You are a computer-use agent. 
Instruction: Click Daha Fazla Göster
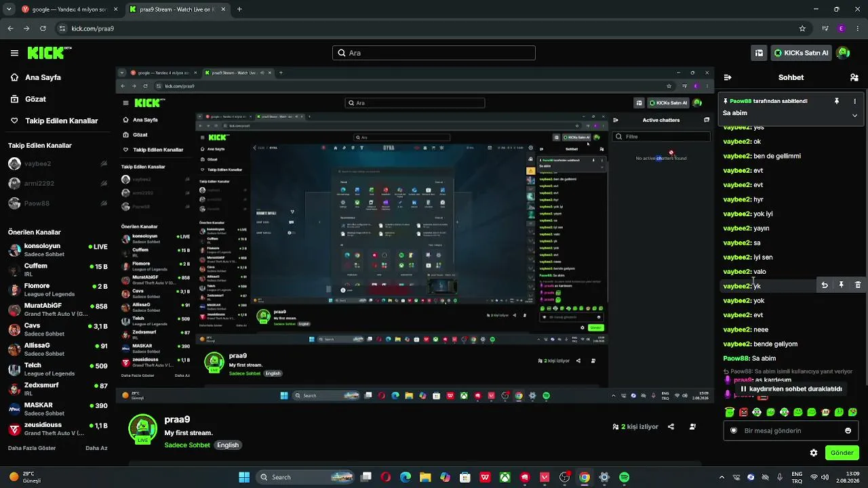click(x=32, y=448)
